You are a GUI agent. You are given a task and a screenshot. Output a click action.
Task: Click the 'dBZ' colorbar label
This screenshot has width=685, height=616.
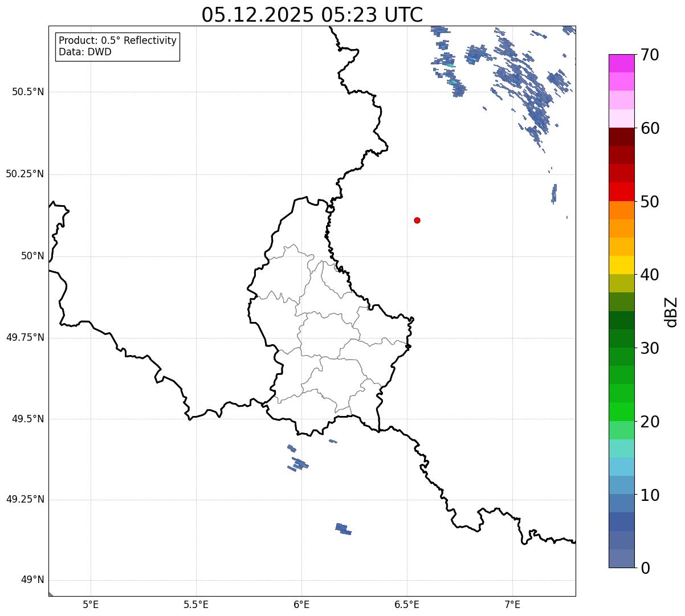pyautogui.click(x=671, y=312)
